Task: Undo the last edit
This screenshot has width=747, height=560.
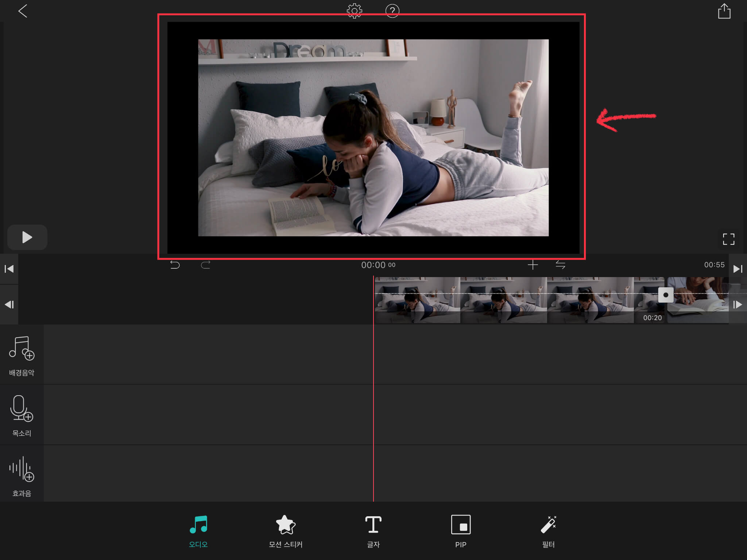Action: click(x=175, y=265)
